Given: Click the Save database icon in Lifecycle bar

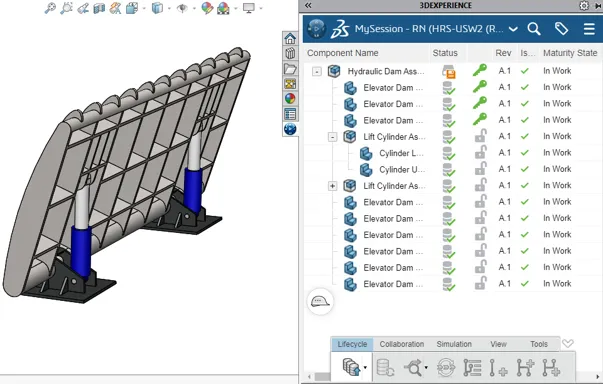Looking at the screenshot, I should tap(351, 367).
